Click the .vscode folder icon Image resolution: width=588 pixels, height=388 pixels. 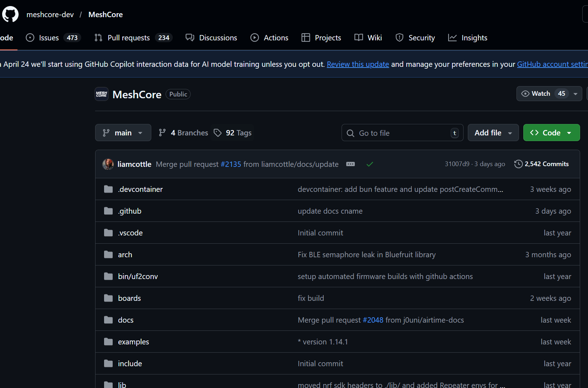[108, 233]
